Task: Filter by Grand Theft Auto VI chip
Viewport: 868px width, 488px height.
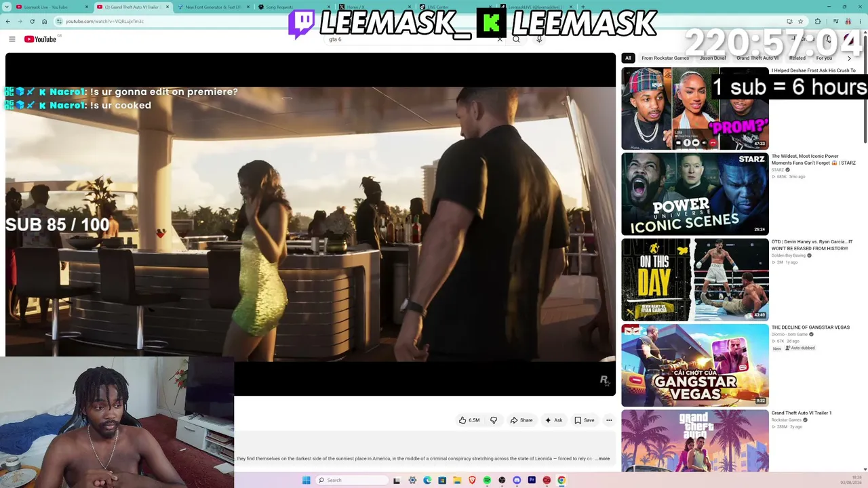Action: (x=757, y=58)
